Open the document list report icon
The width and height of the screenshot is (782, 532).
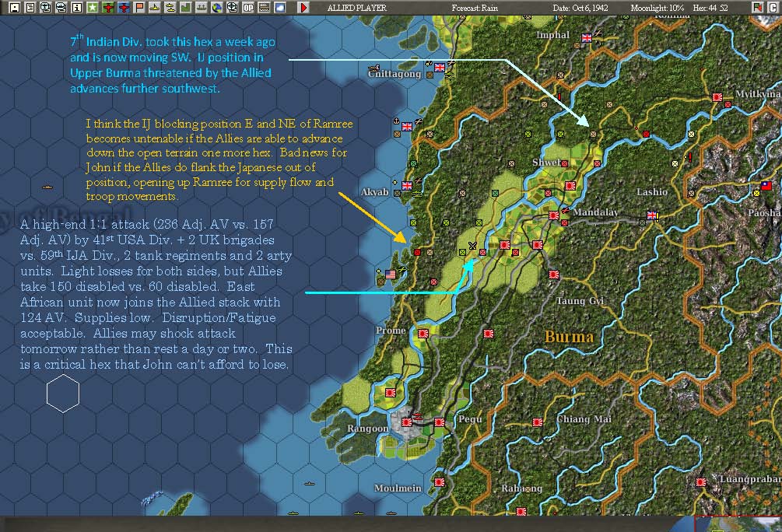coord(30,8)
